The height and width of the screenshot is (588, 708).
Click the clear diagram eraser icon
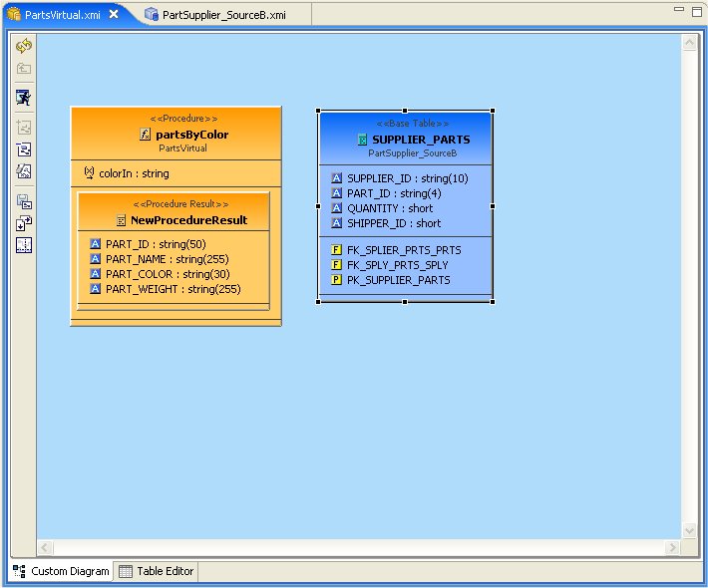point(24,171)
